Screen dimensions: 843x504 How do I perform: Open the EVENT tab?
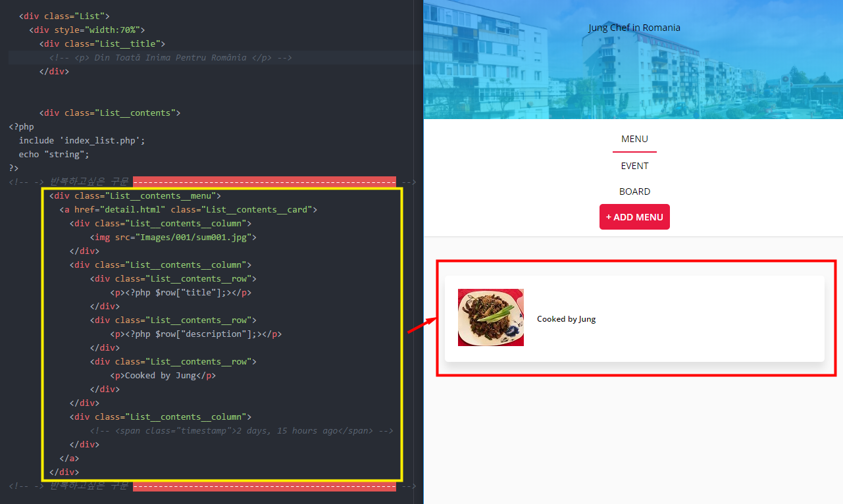pyautogui.click(x=634, y=165)
